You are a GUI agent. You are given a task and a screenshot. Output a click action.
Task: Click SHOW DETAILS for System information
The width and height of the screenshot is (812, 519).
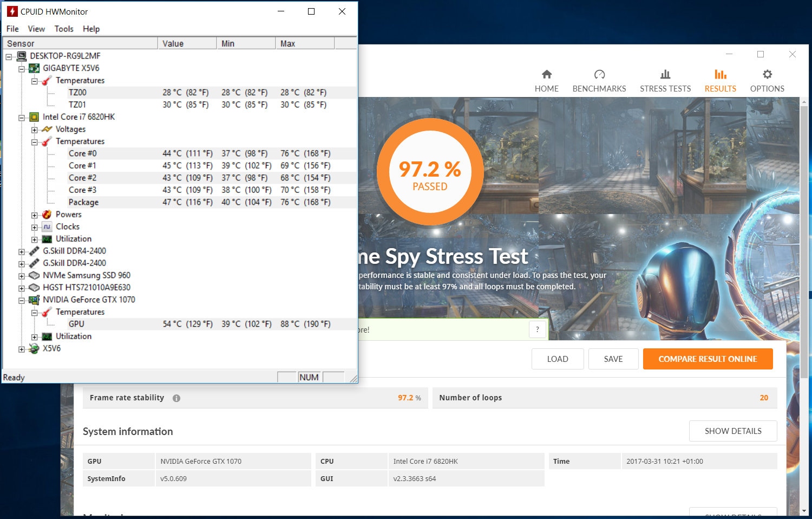click(x=733, y=431)
